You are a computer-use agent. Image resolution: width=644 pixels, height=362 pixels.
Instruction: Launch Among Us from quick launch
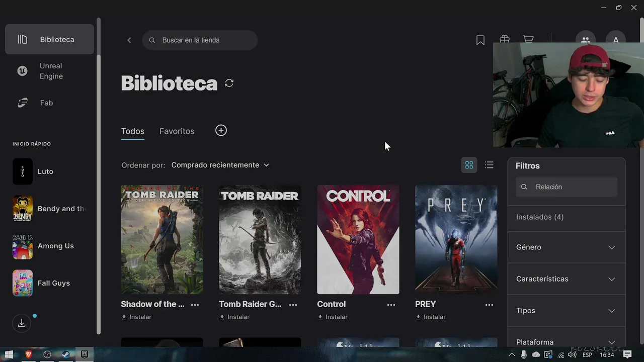pyautogui.click(x=49, y=246)
